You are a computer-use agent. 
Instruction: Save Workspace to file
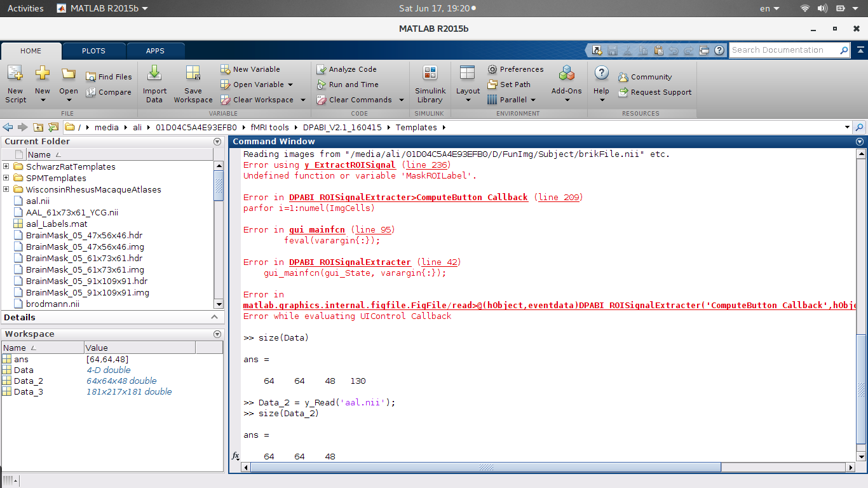click(193, 84)
